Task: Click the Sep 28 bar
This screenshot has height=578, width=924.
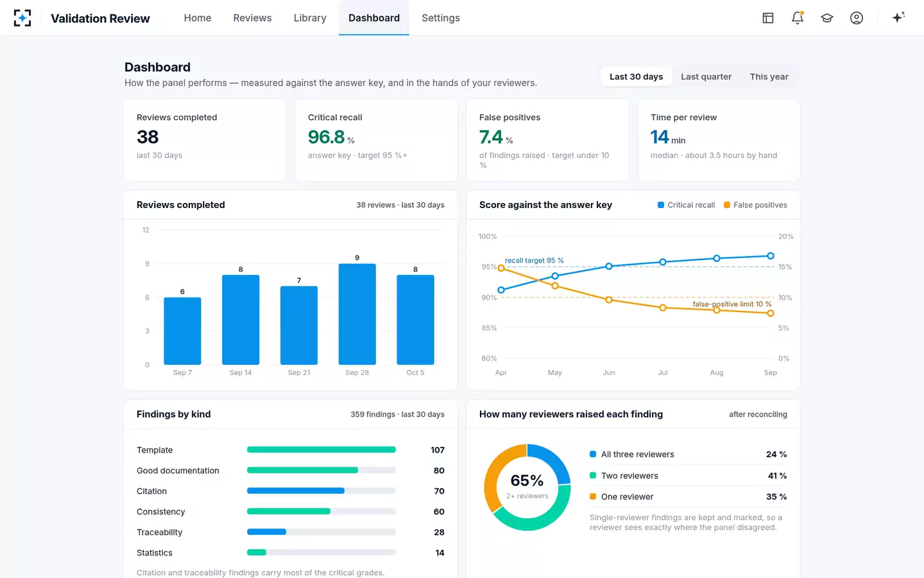Action: [357, 314]
